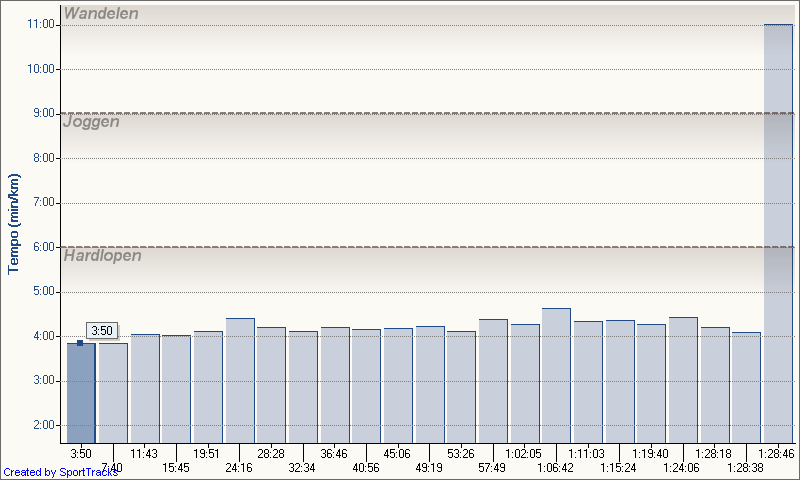The image size is (800, 480).
Task: Select the pace bar above the 7:40 label
Action: click(113, 393)
